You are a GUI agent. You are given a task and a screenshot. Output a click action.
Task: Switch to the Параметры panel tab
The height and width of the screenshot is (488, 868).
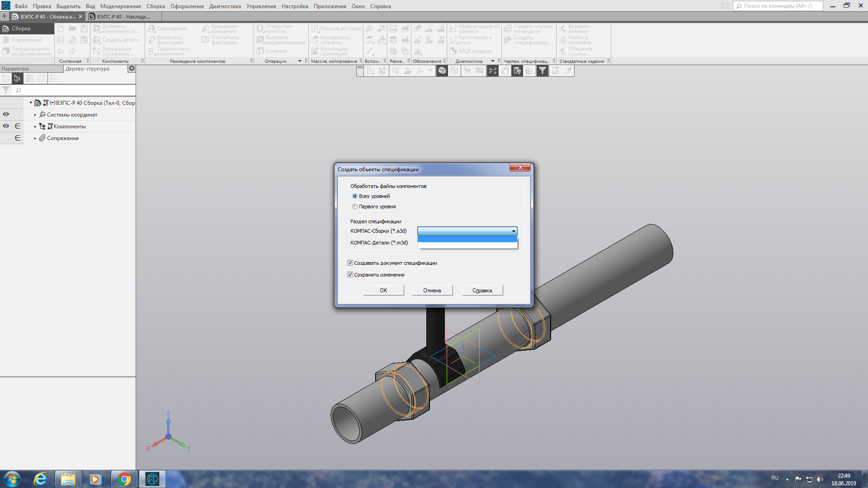tap(15, 69)
